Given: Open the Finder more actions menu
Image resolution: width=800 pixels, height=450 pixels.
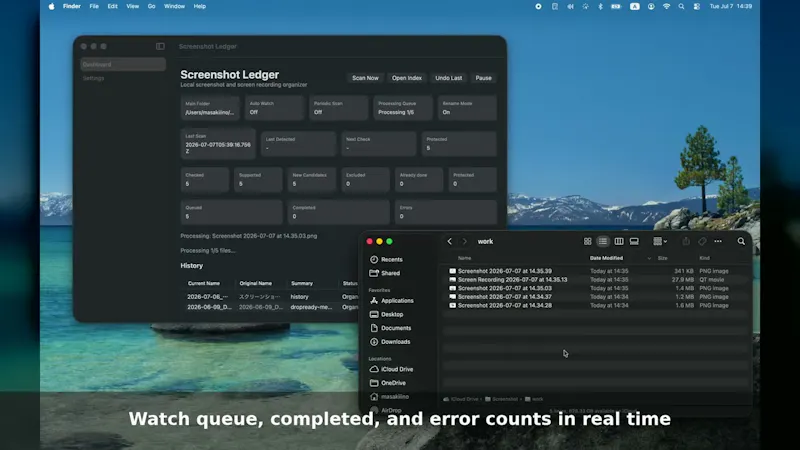Looking at the screenshot, I should 718,241.
